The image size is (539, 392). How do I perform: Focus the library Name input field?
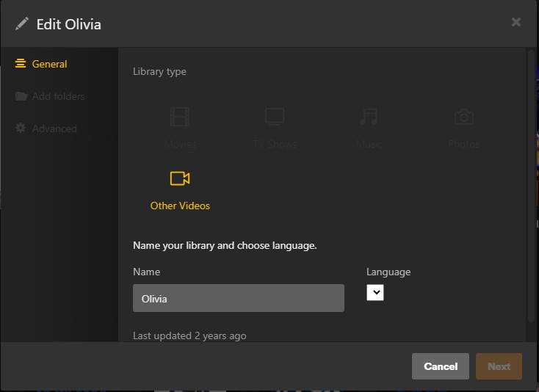tap(239, 298)
